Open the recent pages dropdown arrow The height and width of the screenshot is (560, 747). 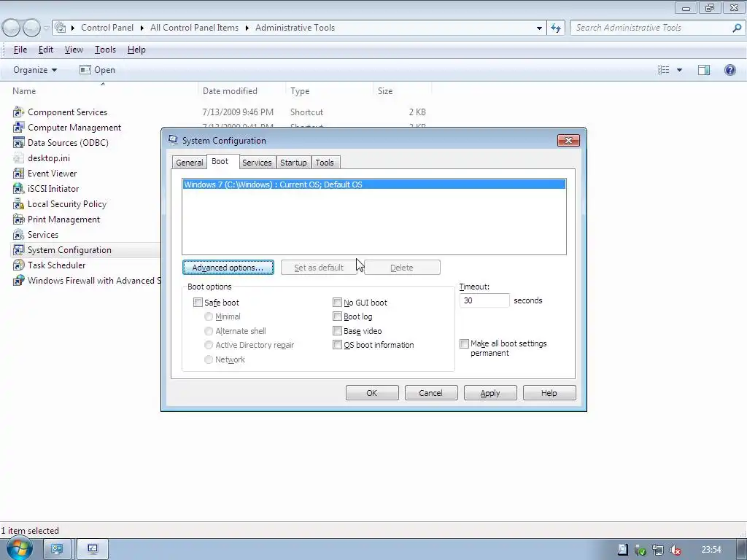pos(46,28)
